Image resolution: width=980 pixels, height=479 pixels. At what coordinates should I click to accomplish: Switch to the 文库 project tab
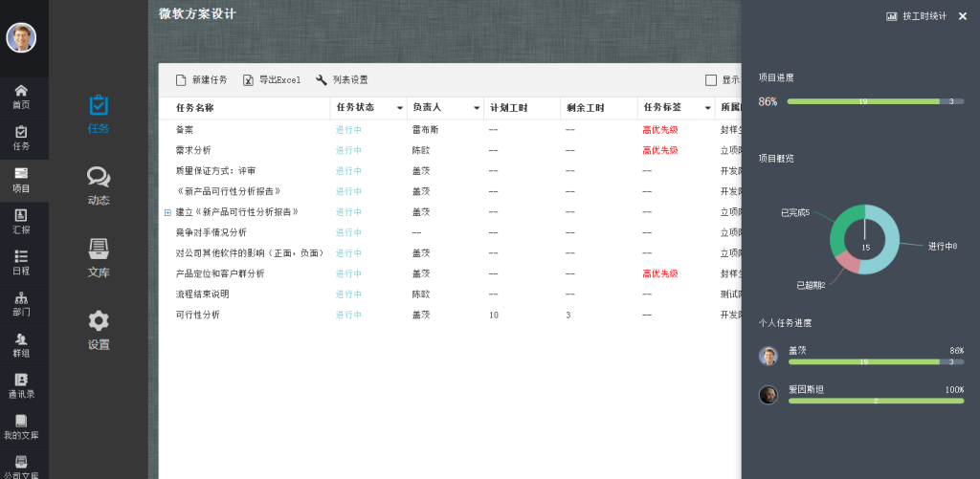tap(99, 258)
